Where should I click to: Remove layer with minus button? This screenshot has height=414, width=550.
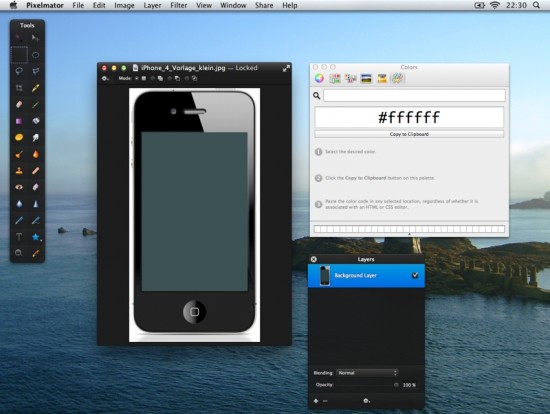(x=325, y=401)
